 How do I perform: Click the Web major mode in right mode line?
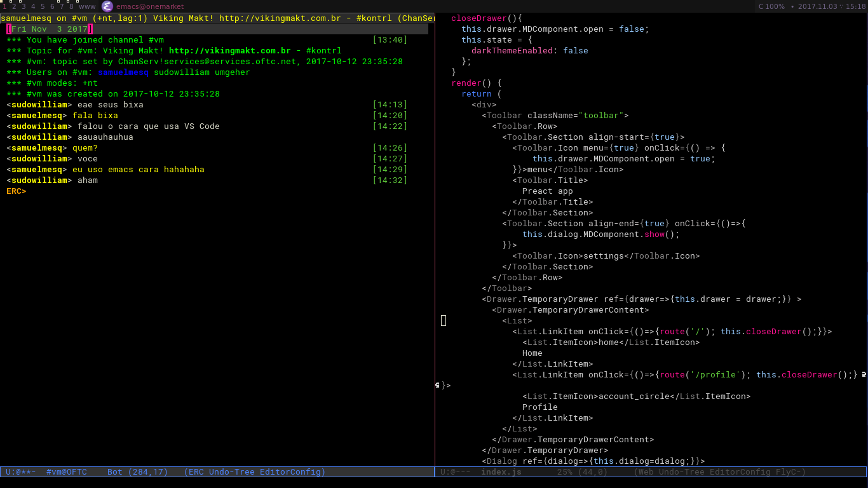646,472
